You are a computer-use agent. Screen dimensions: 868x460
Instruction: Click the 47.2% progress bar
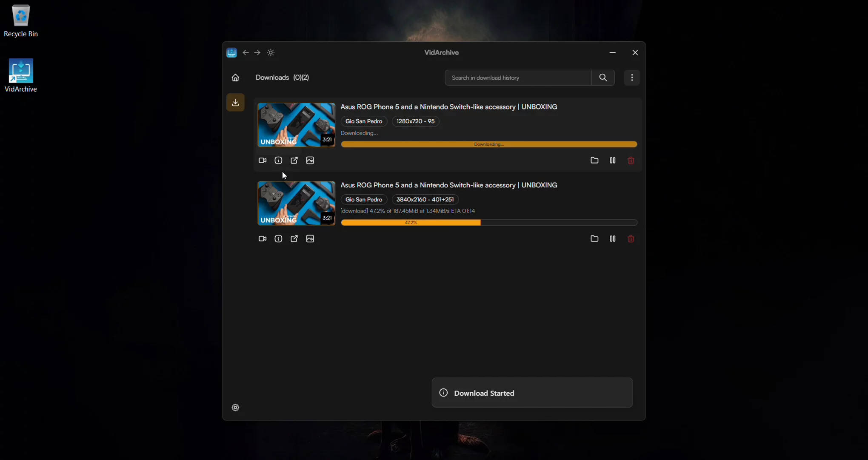pyautogui.click(x=489, y=223)
